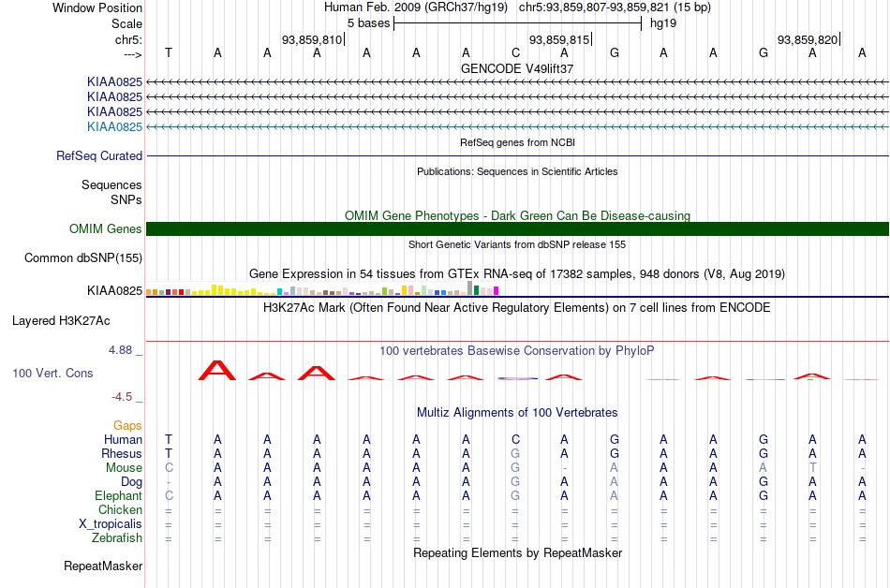890x588 pixels.
Task: Click the teal GTEx expression bar
Action: coord(280,292)
